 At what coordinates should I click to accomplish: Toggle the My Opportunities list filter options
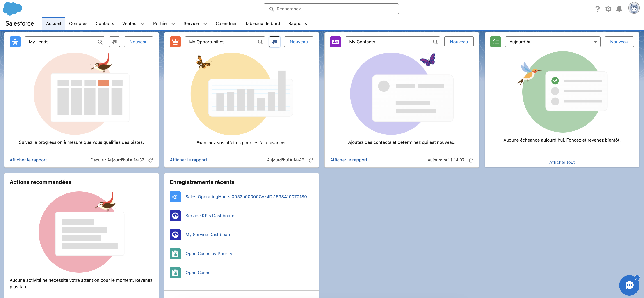[275, 42]
